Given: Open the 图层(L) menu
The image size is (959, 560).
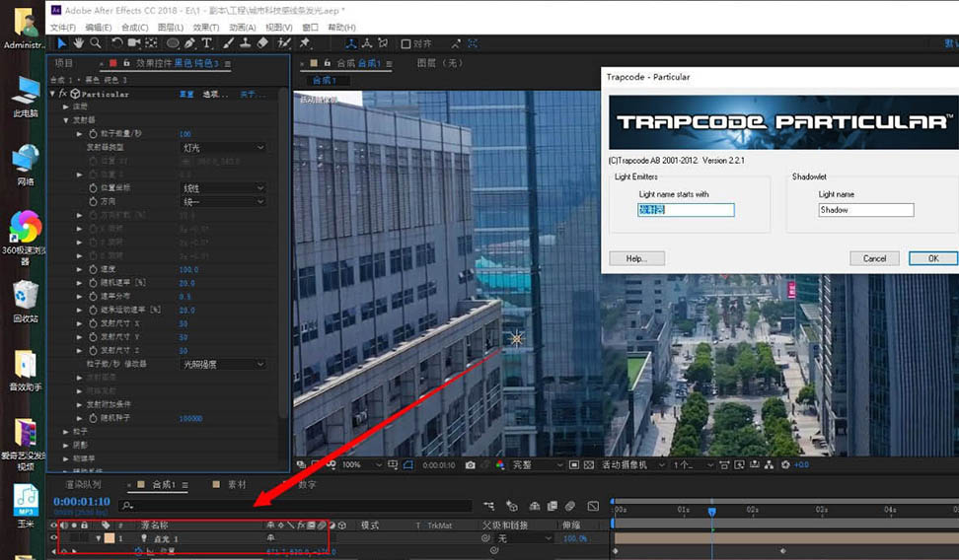Looking at the screenshot, I should [x=171, y=27].
